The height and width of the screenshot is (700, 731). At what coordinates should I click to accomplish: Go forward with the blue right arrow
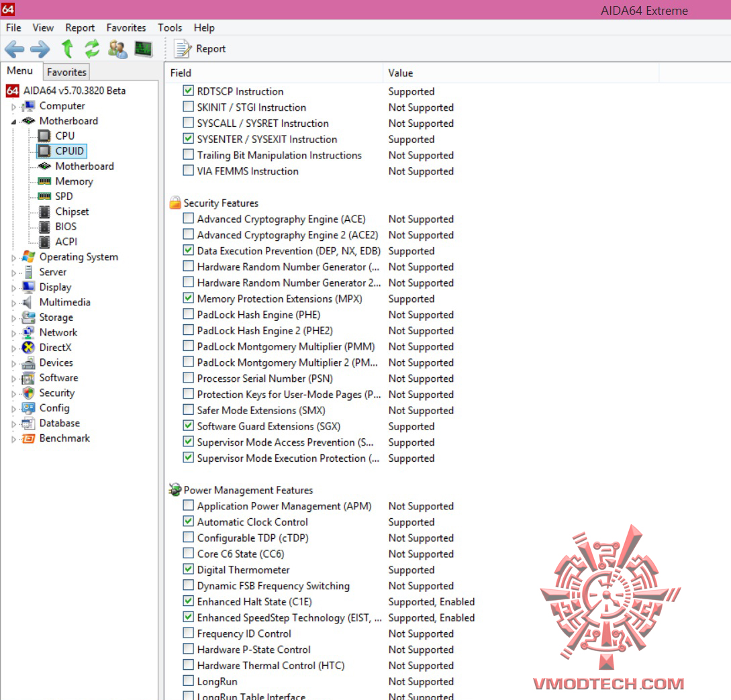tap(40, 48)
